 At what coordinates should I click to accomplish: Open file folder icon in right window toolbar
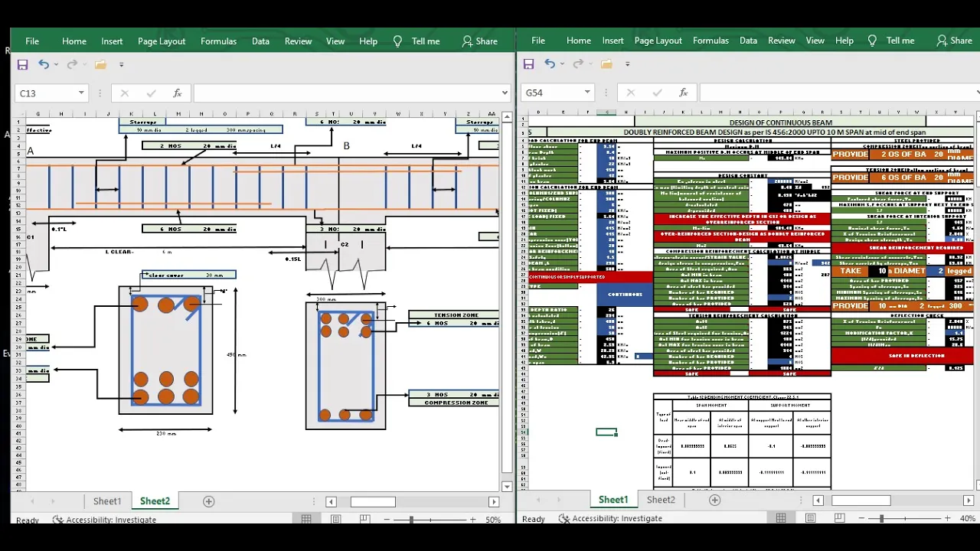point(606,64)
